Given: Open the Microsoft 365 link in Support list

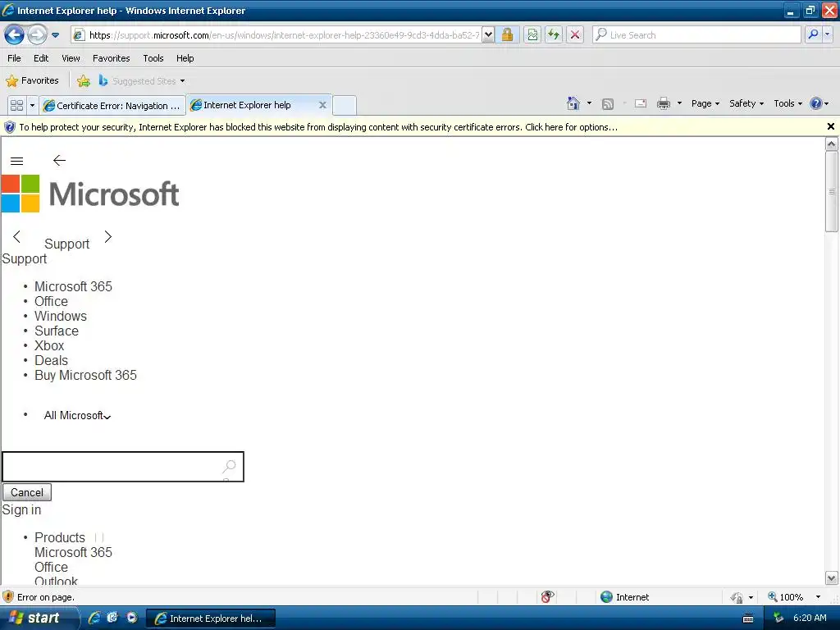Looking at the screenshot, I should click(73, 286).
